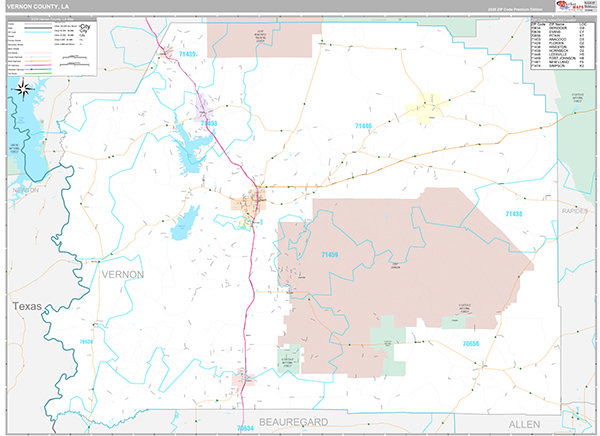Select the 70656 ZIP code label

(471, 344)
